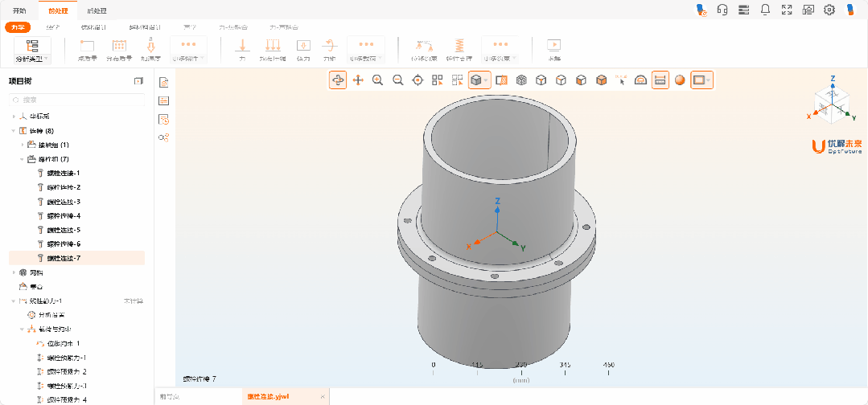Image resolution: width=868 pixels, height=405 pixels.
Task: Toggle the ruler scale display button
Action: click(x=660, y=80)
